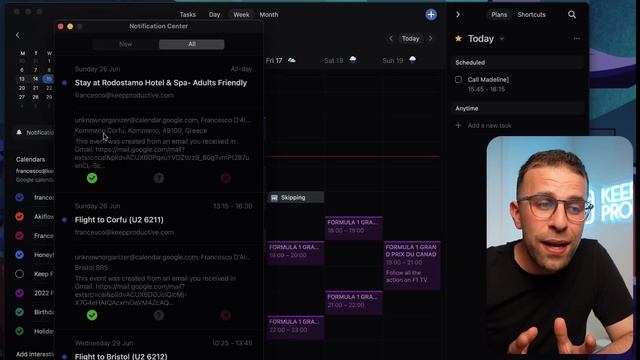Select the Sat 18 day header
640x360 pixels.
333,61
